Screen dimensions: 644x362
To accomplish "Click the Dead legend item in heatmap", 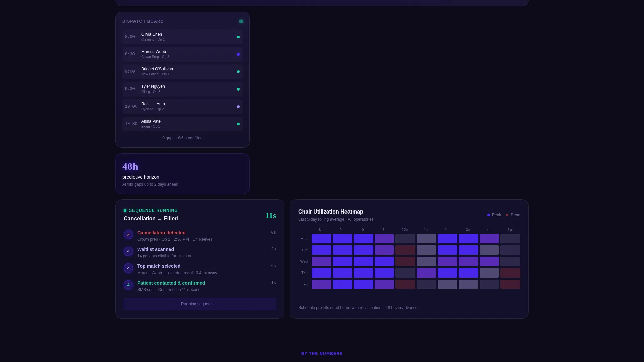I will coord(513,215).
